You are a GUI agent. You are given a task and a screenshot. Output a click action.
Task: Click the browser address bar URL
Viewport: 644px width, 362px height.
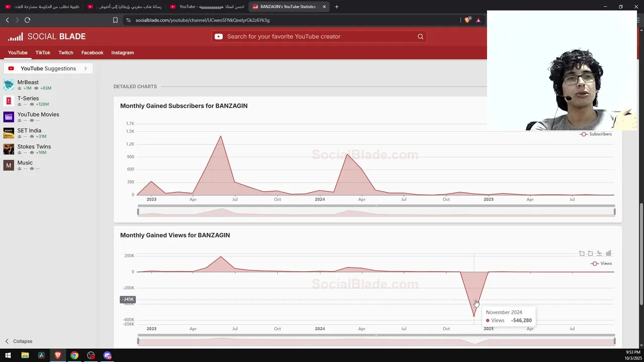[202, 20]
